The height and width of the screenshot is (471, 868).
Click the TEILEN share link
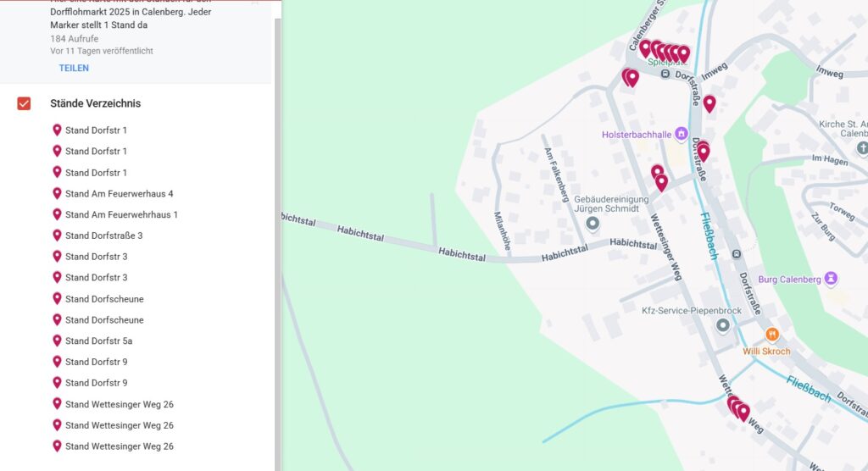(x=74, y=68)
